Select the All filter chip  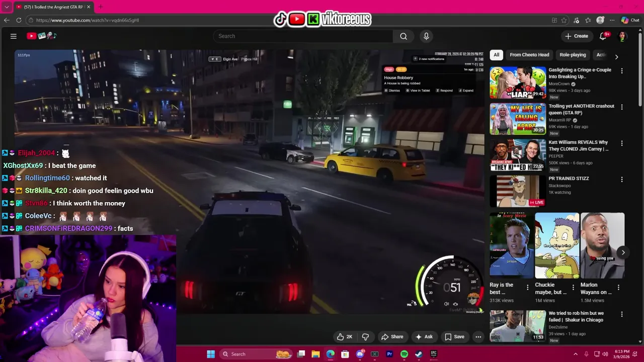coord(496,55)
